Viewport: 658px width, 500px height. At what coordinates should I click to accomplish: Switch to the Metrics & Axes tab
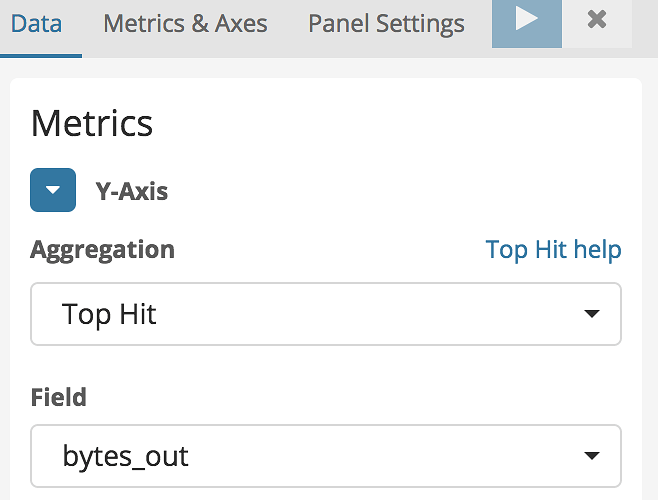click(185, 23)
